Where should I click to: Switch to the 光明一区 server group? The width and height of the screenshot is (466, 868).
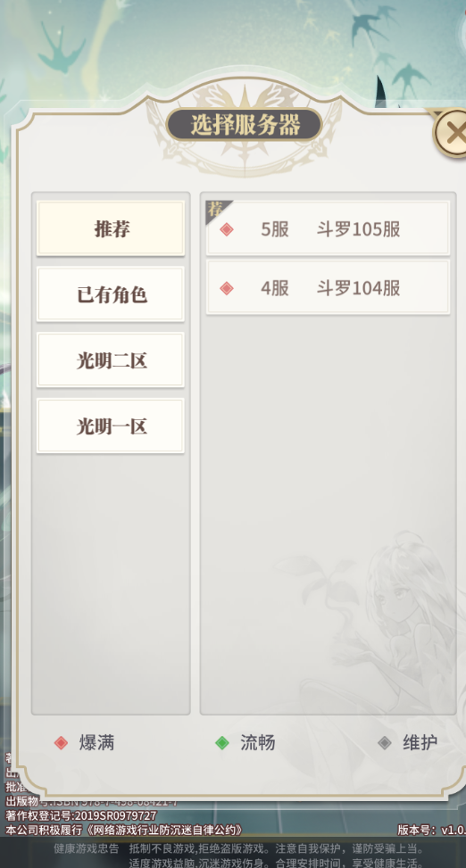[x=111, y=426]
